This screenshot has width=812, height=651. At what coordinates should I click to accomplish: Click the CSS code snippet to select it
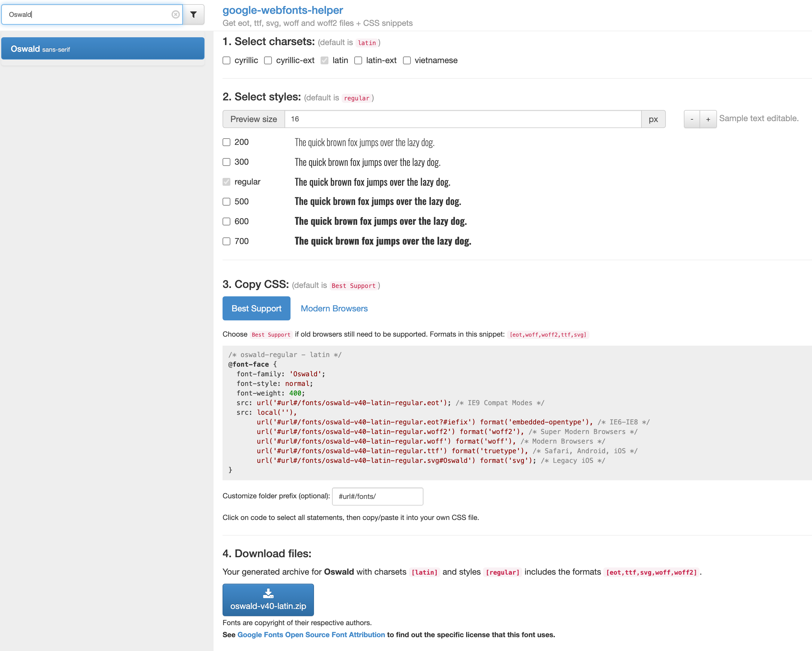tap(517, 412)
